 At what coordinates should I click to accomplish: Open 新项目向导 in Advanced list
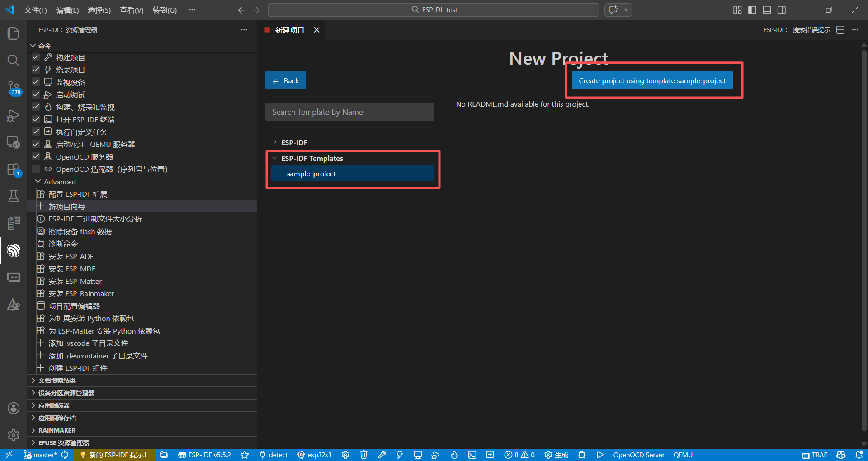142,207
